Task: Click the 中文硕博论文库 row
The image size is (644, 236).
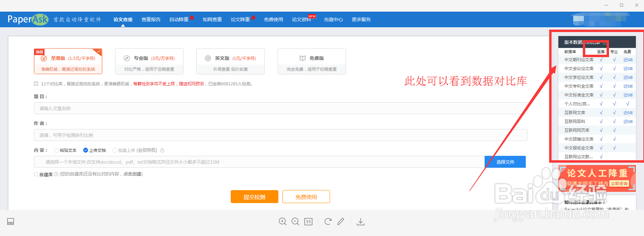Action: pyautogui.click(x=597, y=139)
